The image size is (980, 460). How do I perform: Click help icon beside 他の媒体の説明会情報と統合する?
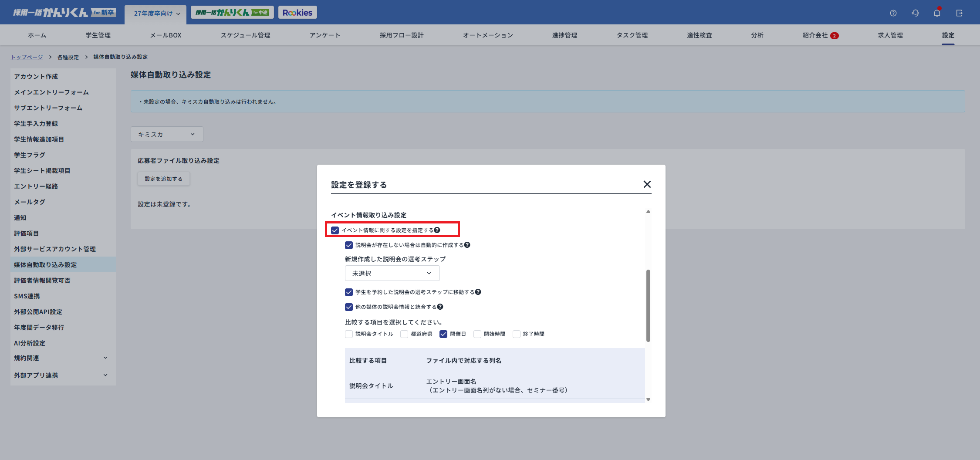440,307
